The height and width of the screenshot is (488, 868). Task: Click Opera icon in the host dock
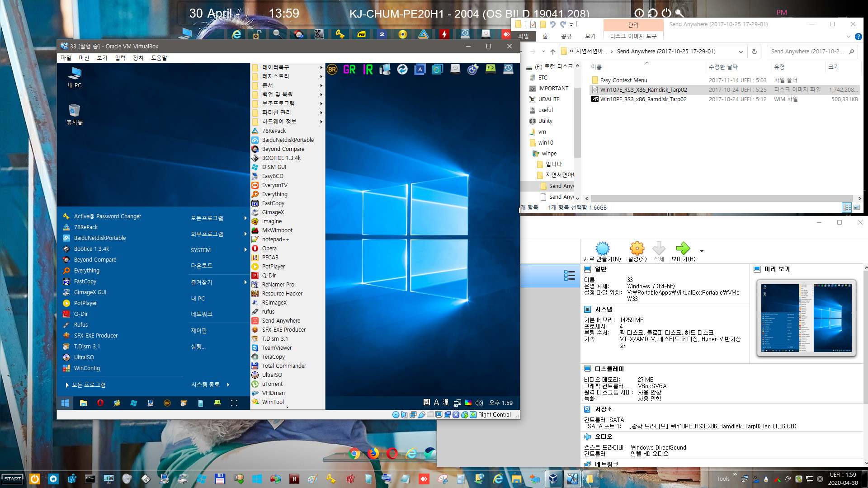coord(392,453)
